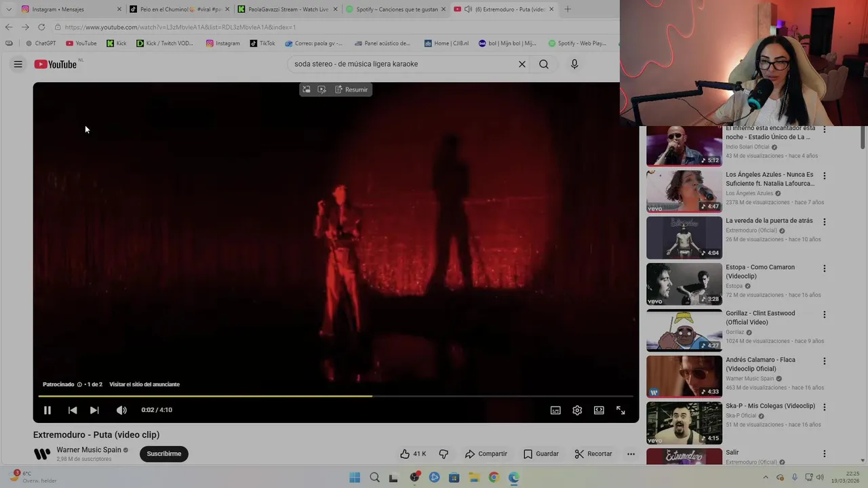Dislike the video
868x488 pixels.
tap(443, 454)
